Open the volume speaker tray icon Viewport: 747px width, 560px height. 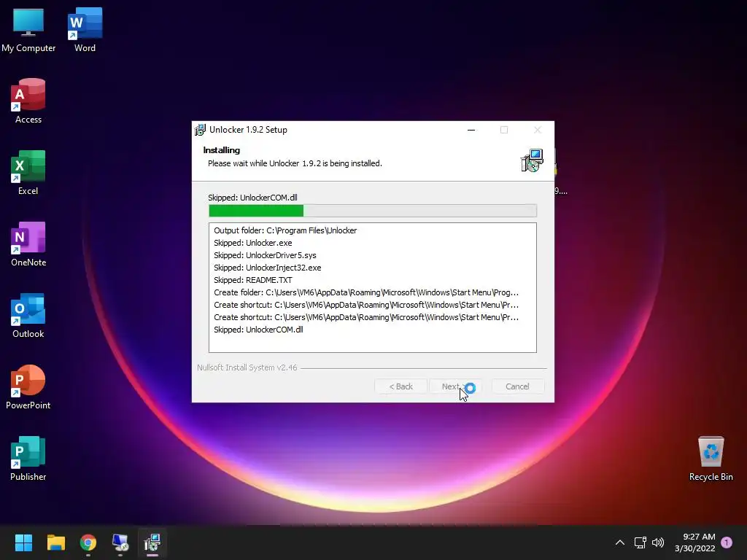[x=658, y=542]
